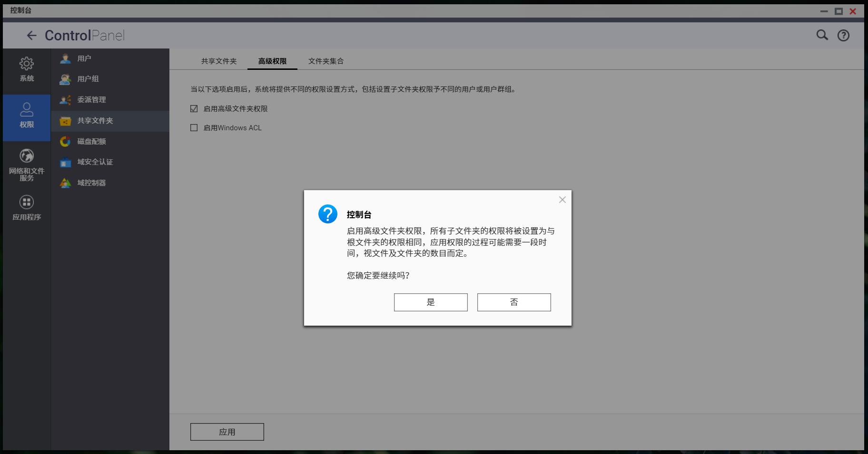Open the 网络和文件服务 section
868x454 pixels.
pos(26,164)
